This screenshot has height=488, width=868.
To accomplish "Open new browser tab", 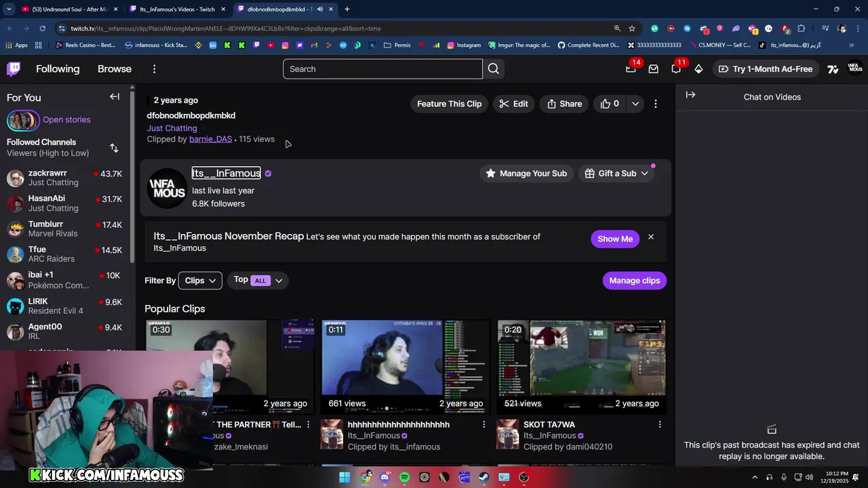I will 347,9.
